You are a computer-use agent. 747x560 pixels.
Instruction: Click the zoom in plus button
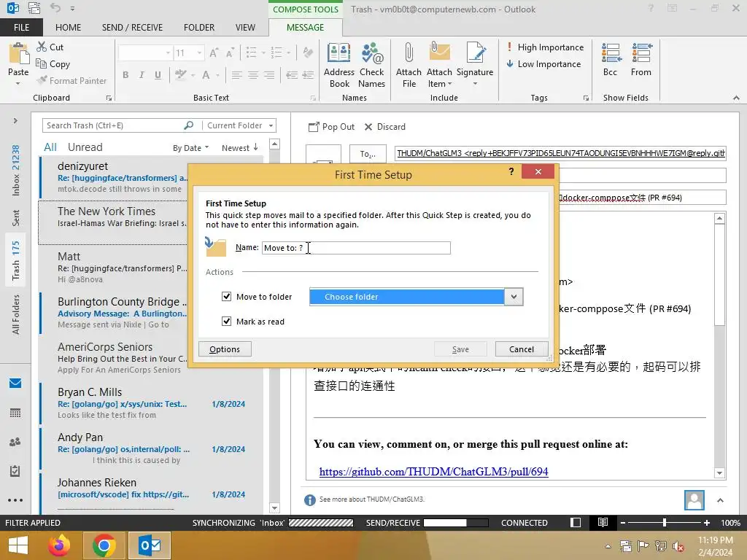click(706, 522)
